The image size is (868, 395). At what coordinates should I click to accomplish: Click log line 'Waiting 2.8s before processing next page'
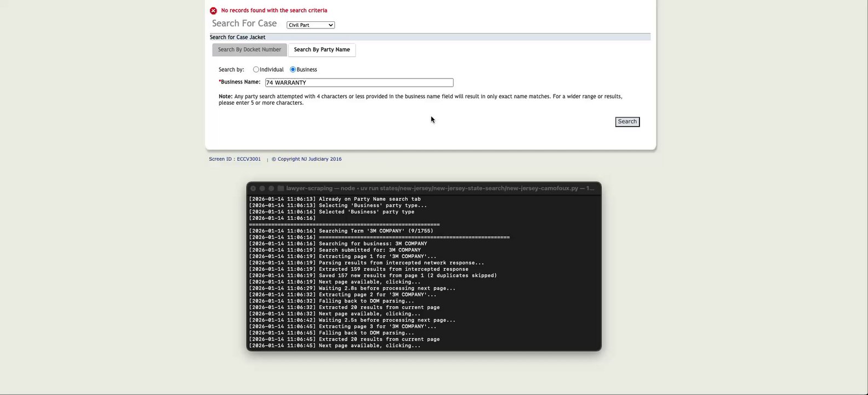(352, 289)
